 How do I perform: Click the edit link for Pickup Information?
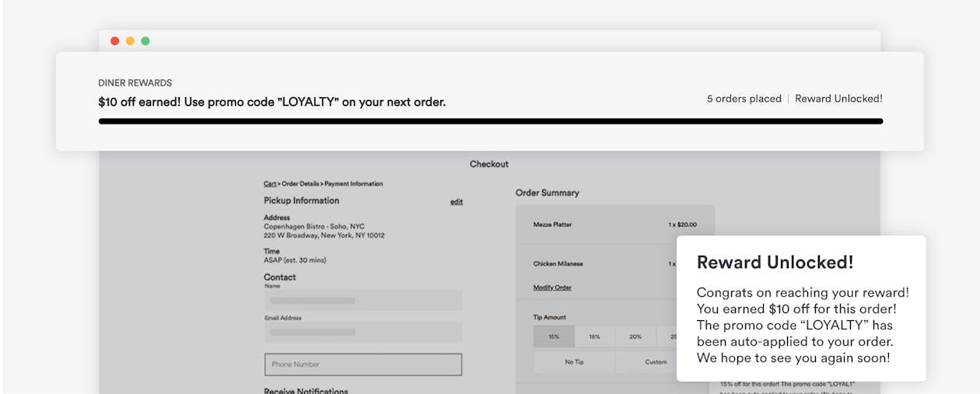tap(457, 202)
